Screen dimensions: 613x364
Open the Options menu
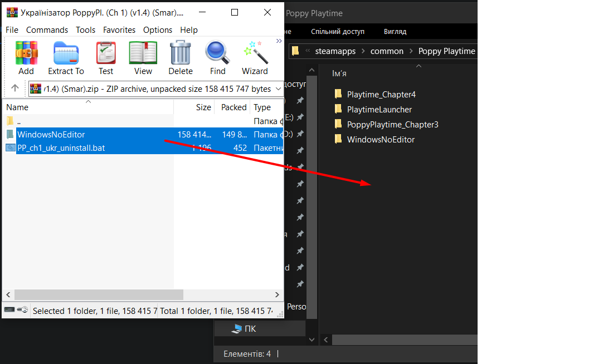click(x=158, y=30)
